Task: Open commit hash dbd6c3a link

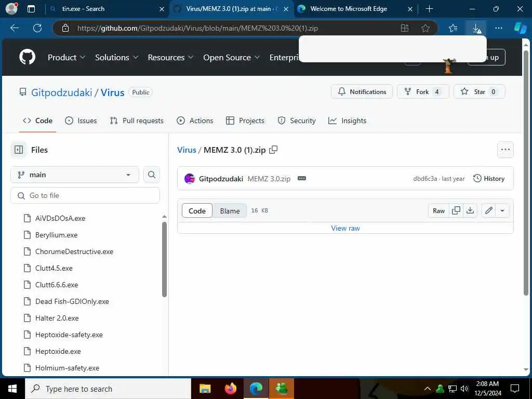Action: pyautogui.click(x=425, y=179)
